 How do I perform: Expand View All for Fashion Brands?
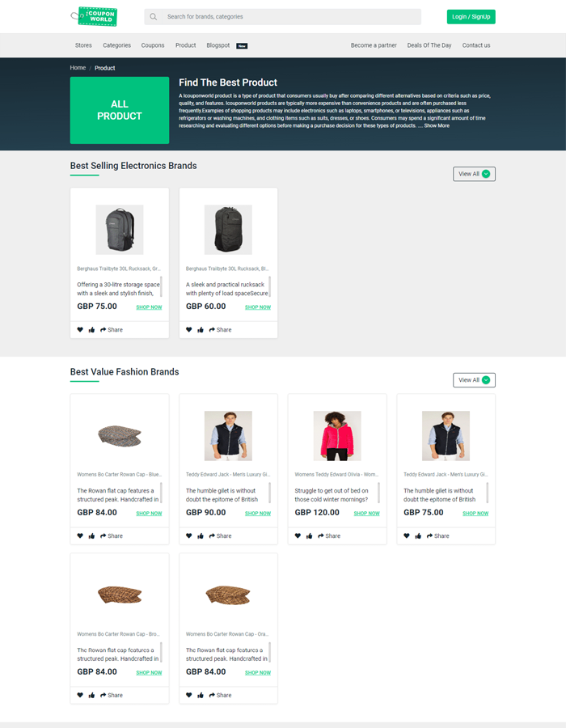point(474,380)
